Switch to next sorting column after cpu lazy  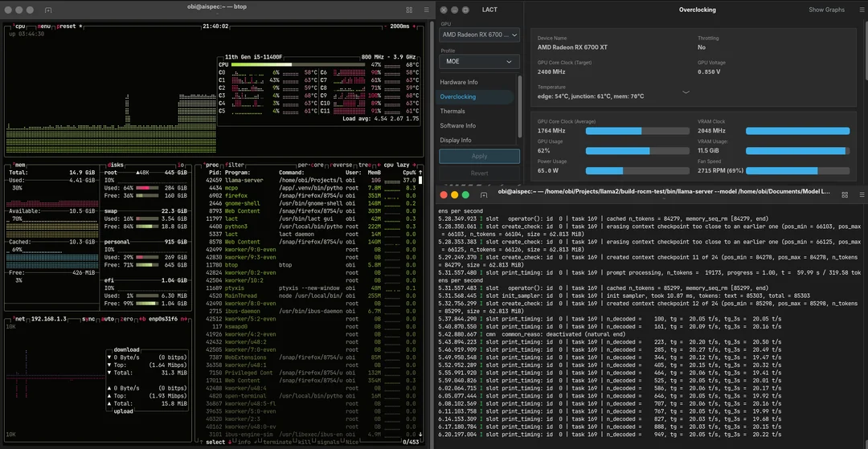[414, 165]
